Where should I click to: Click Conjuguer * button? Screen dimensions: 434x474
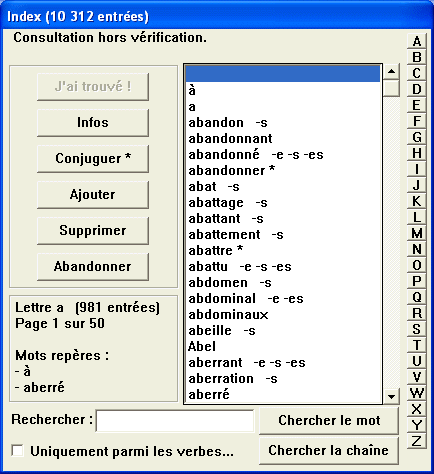pos(93,158)
